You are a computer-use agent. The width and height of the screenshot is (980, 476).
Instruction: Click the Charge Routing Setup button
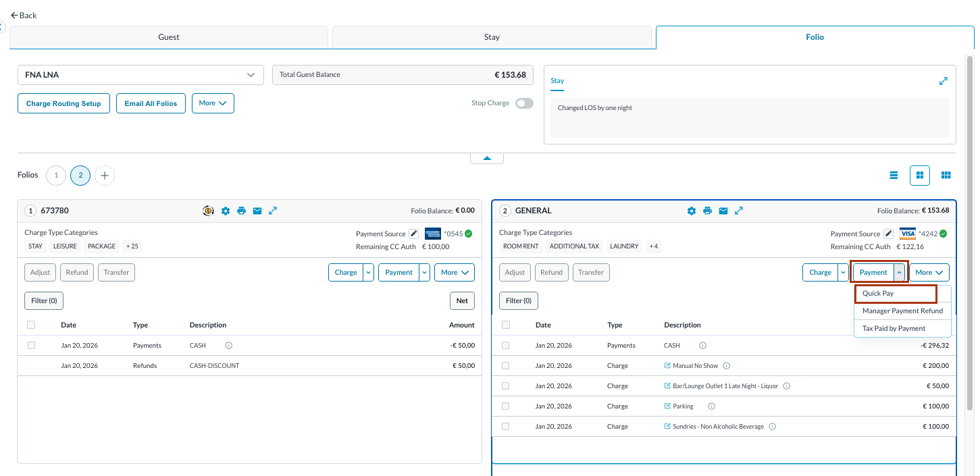63,103
